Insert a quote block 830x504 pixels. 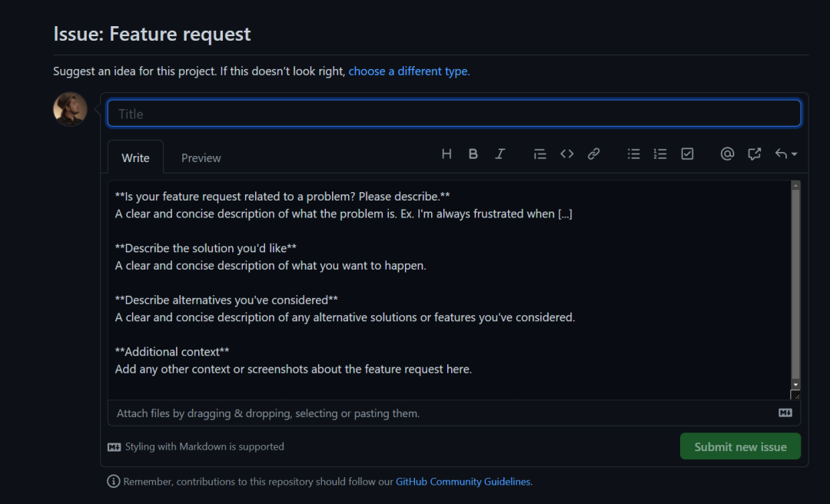click(x=540, y=154)
